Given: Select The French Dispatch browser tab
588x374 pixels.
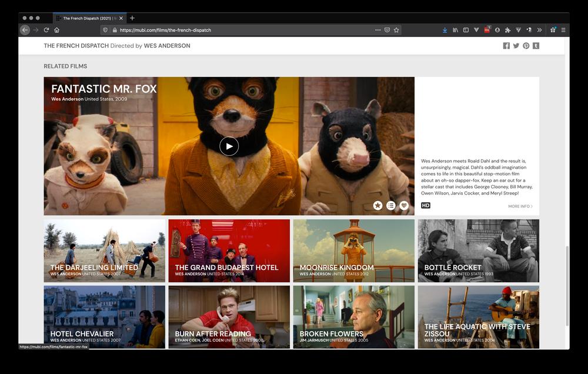Looking at the screenshot, I should [x=89, y=18].
